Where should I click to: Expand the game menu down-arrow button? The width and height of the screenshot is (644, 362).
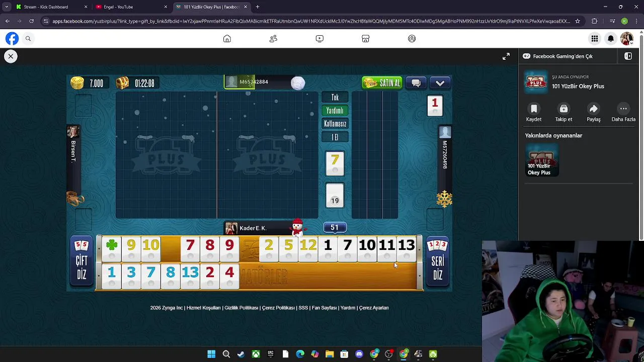tap(440, 83)
